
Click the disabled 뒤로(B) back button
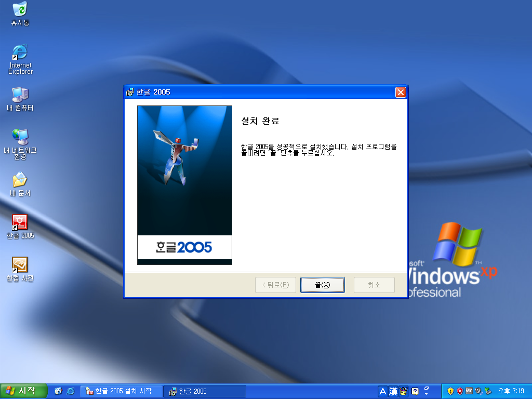275,285
